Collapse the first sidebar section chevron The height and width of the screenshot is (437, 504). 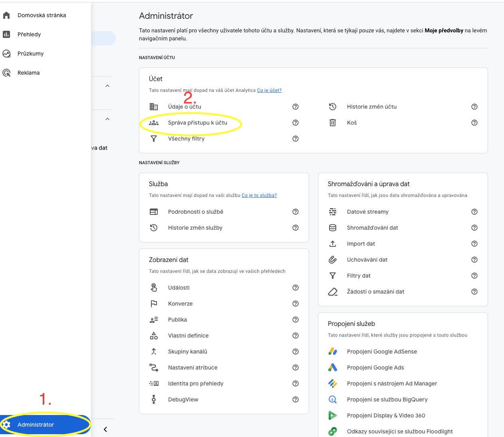(x=107, y=86)
